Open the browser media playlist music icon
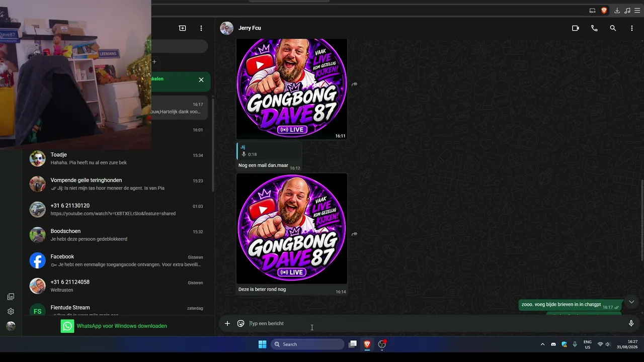Screen dimensions: 644x362 click(x=627, y=11)
